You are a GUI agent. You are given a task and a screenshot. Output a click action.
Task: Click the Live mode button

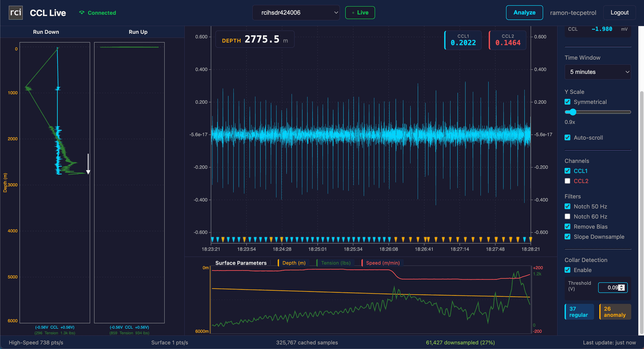point(360,12)
